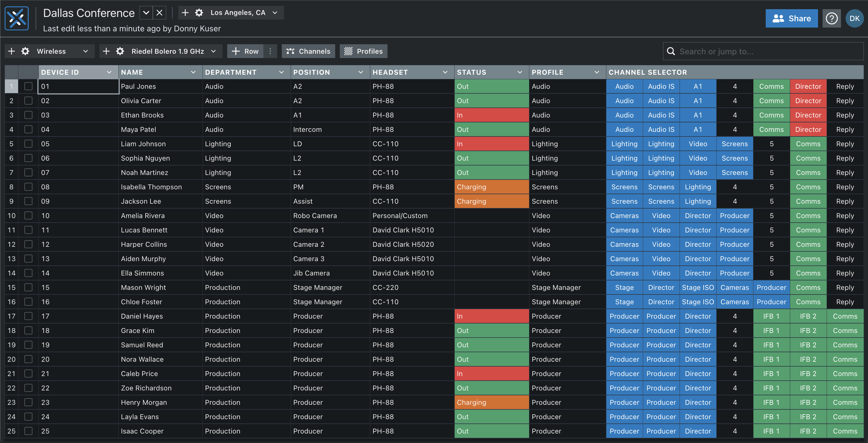This screenshot has width=868, height=443.
Task: Check the box for Paul Jones row
Action: point(28,86)
